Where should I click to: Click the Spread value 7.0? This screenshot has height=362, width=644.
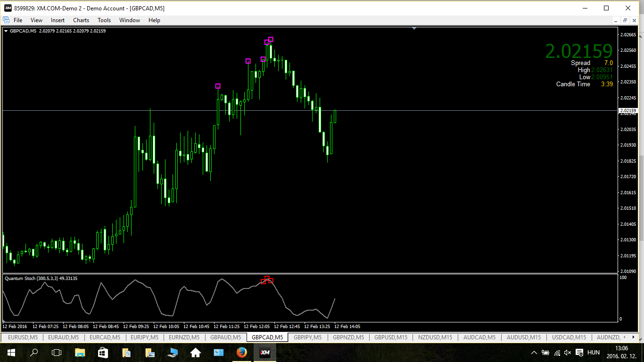[x=608, y=63]
